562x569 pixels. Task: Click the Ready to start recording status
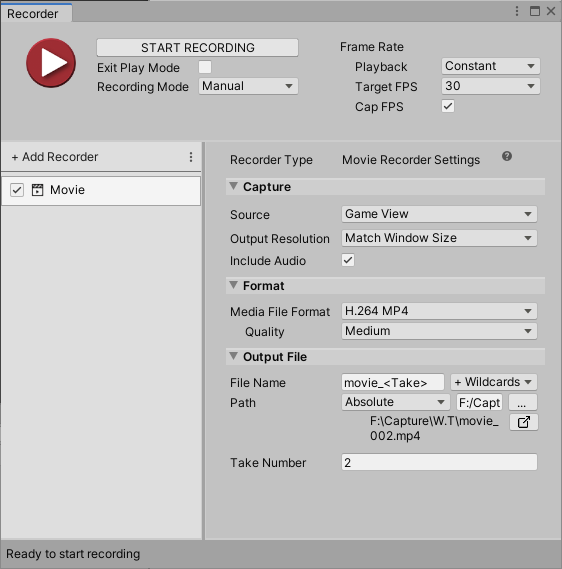coord(73,554)
